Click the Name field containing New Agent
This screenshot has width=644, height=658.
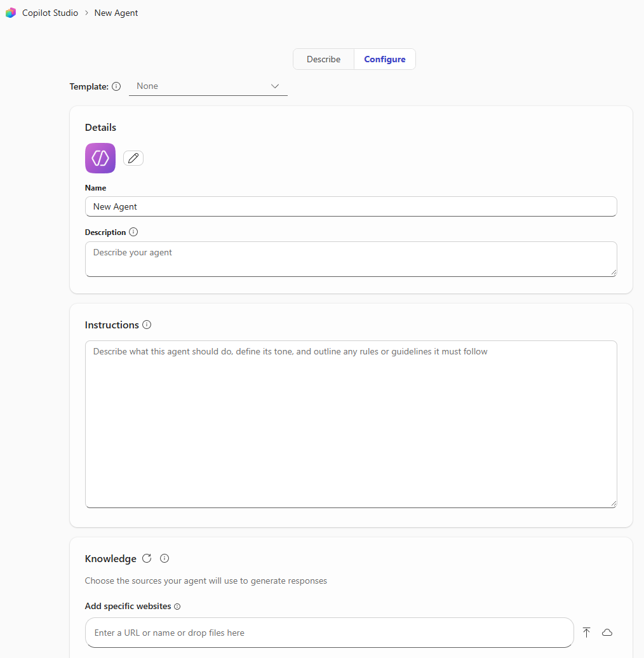tap(351, 206)
